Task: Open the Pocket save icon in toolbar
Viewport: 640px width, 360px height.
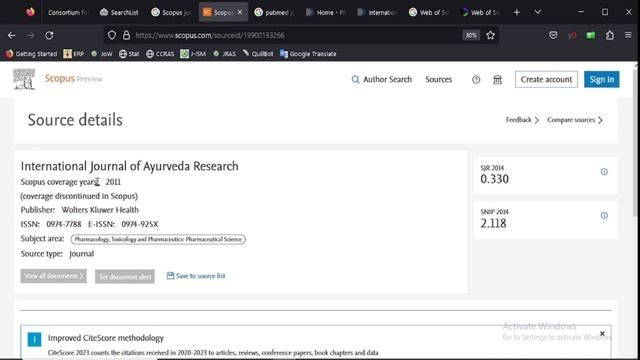Action: [553, 36]
